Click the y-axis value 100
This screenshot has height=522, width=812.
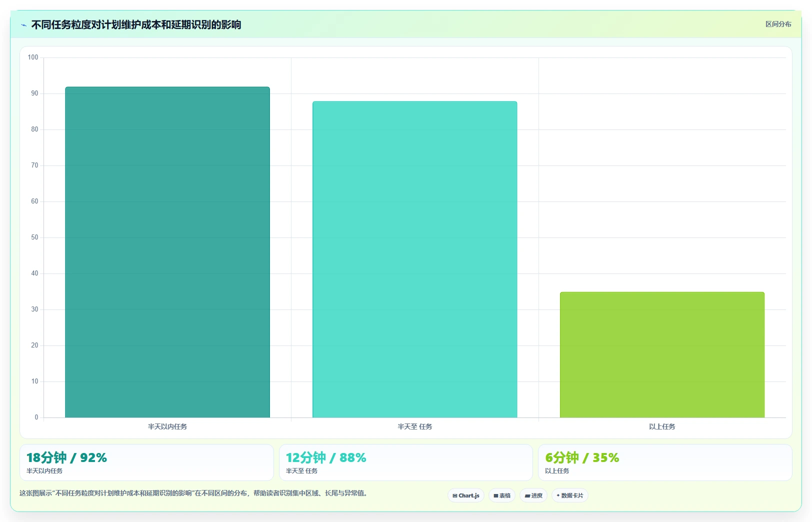click(x=33, y=57)
